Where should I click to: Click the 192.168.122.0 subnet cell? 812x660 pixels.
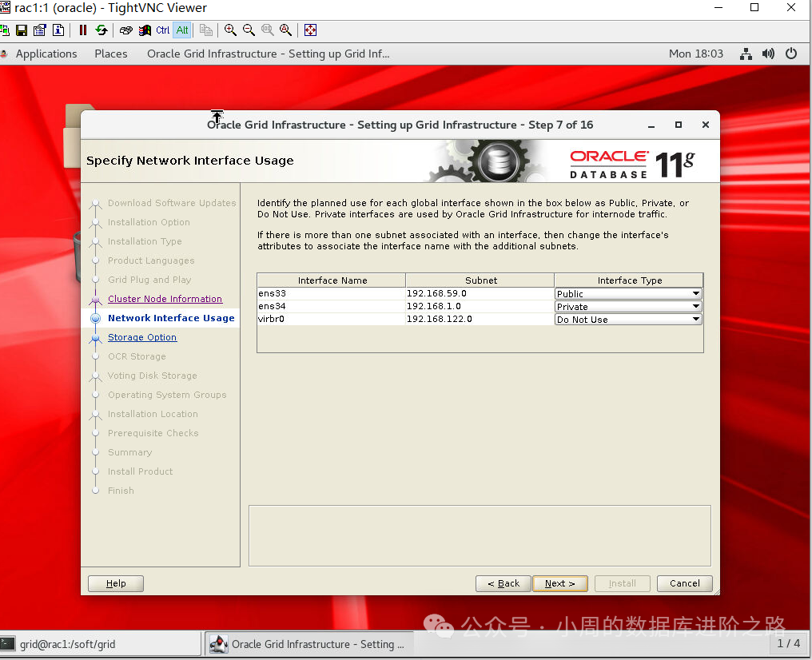click(x=480, y=320)
